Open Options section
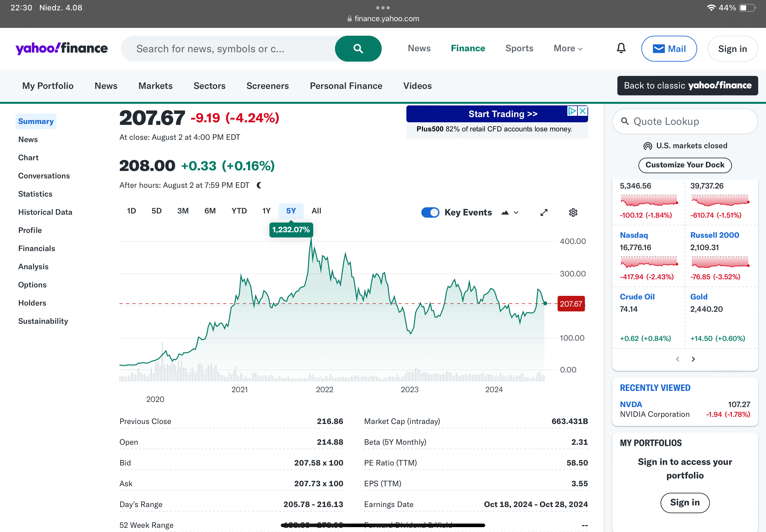 32,285
